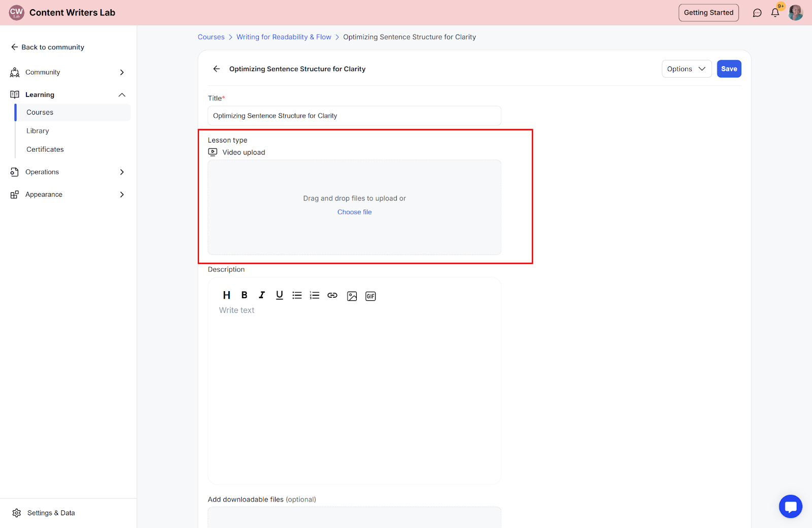Toggle bold formatting in description editor

pos(244,295)
